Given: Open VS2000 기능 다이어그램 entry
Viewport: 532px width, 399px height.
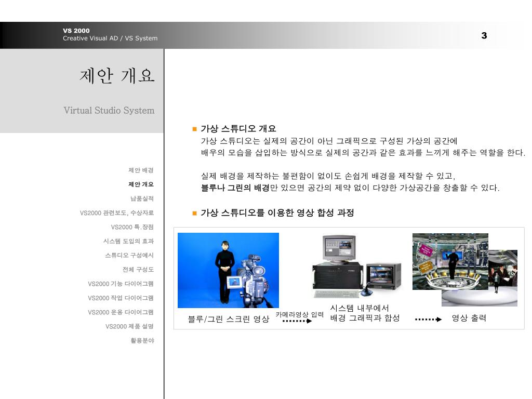Looking at the screenshot, I should click(x=121, y=284).
